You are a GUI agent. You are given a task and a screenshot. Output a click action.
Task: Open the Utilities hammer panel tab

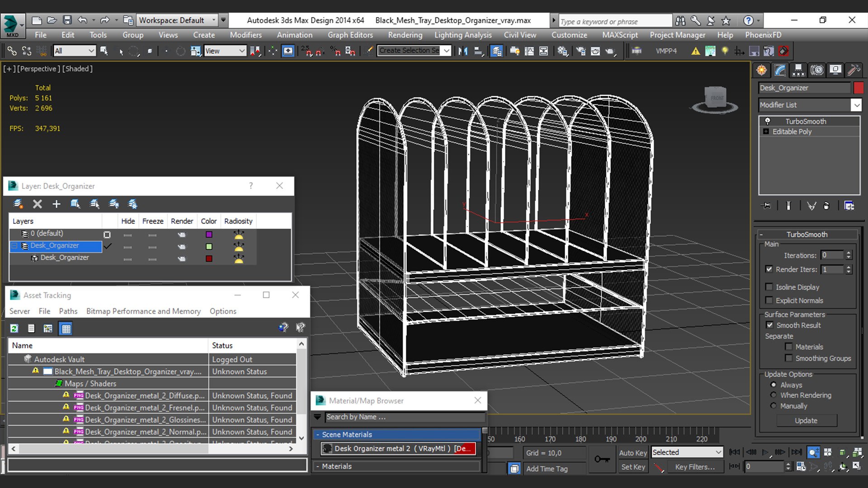click(854, 70)
